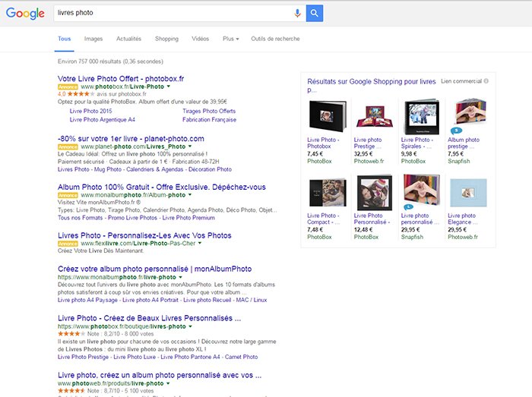The width and height of the screenshot is (532, 397).
Task: Open -80% sur votre 1er livre planet-photo ad
Action: [x=131, y=139]
